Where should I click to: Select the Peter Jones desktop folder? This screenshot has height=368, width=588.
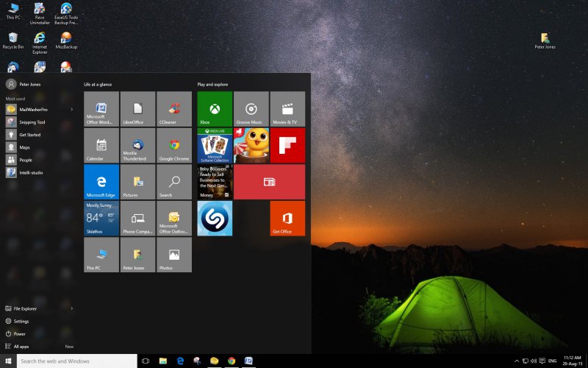(545, 40)
